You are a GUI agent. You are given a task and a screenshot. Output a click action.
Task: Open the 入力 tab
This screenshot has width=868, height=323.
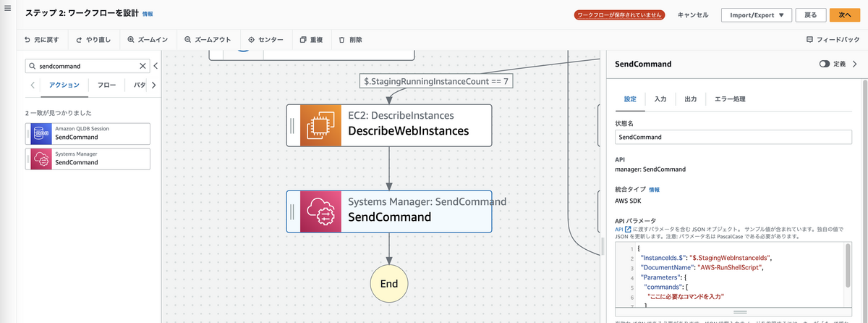pyautogui.click(x=660, y=98)
